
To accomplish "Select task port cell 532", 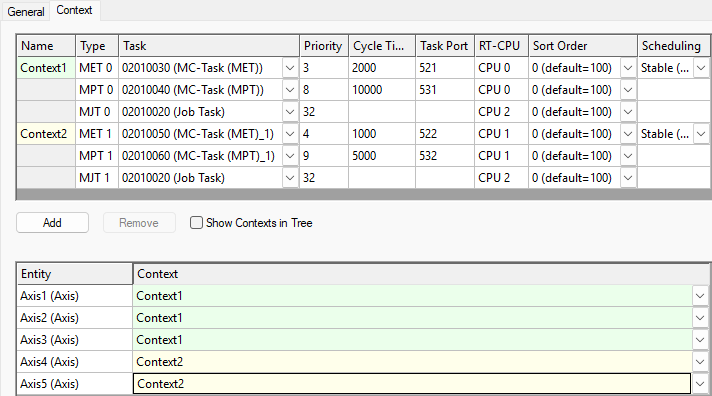I will (445, 156).
